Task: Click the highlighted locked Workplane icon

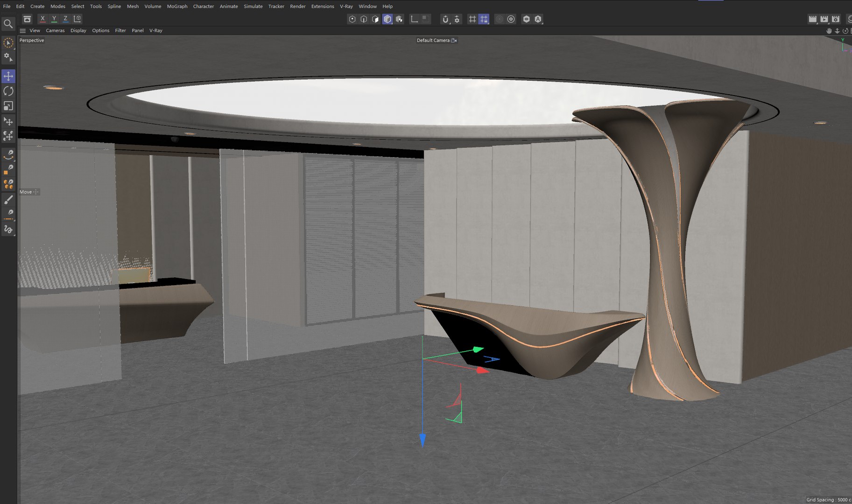Action: pyautogui.click(x=484, y=19)
